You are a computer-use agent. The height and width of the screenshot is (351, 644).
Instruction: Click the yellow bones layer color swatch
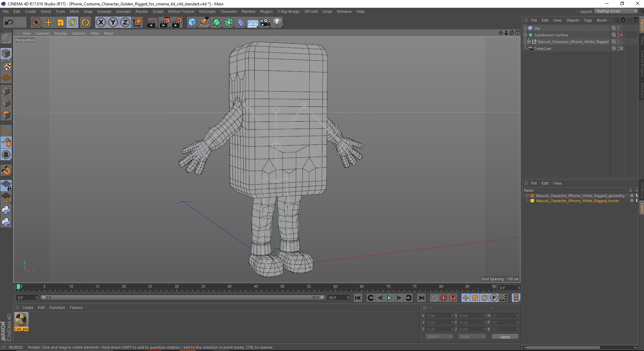[532, 201]
